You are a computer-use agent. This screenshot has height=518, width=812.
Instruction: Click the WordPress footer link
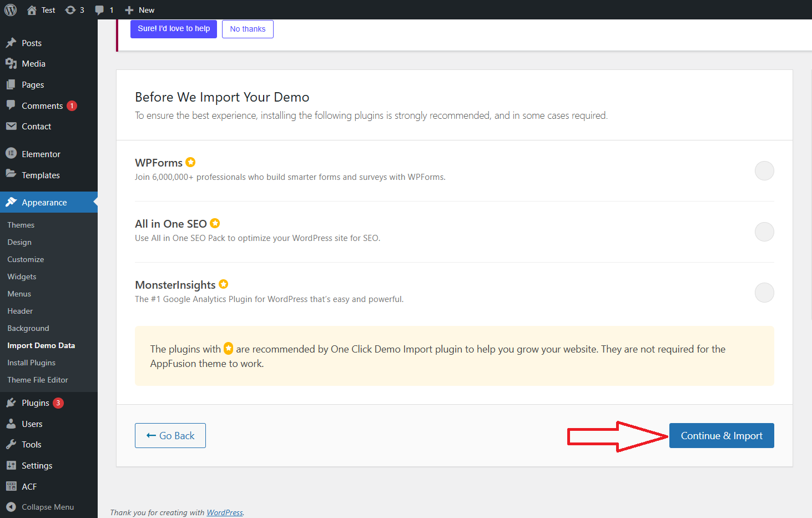pyautogui.click(x=224, y=512)
